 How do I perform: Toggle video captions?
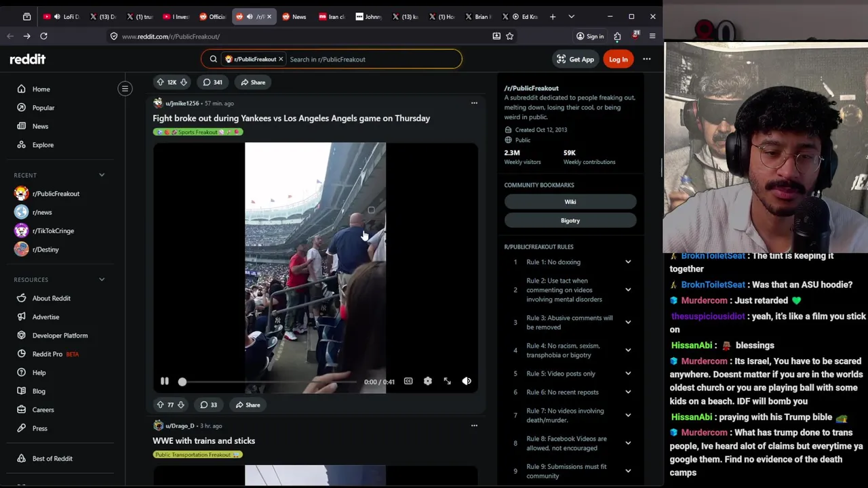(408, 382)
